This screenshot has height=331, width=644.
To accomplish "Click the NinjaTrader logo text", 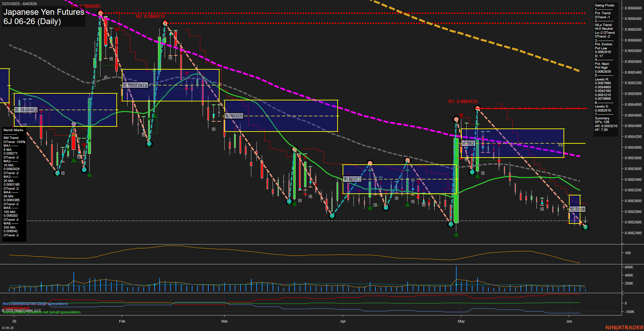I will (x=624, y=327).
